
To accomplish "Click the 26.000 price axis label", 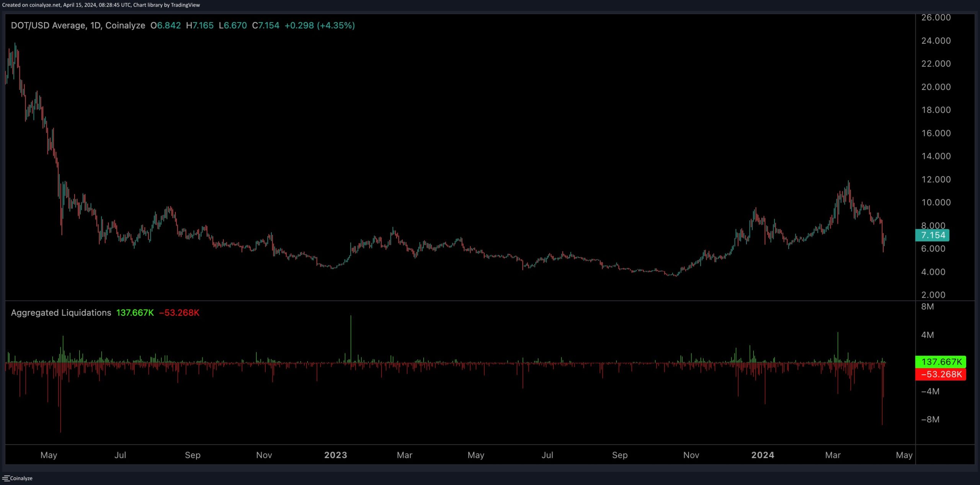I will click(936, 17).
